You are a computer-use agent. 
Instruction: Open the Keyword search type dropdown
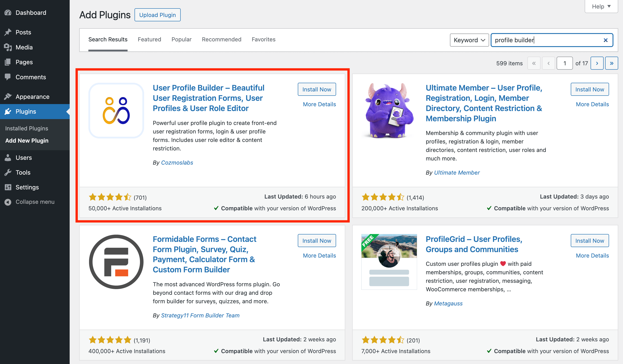click(469, 40)
